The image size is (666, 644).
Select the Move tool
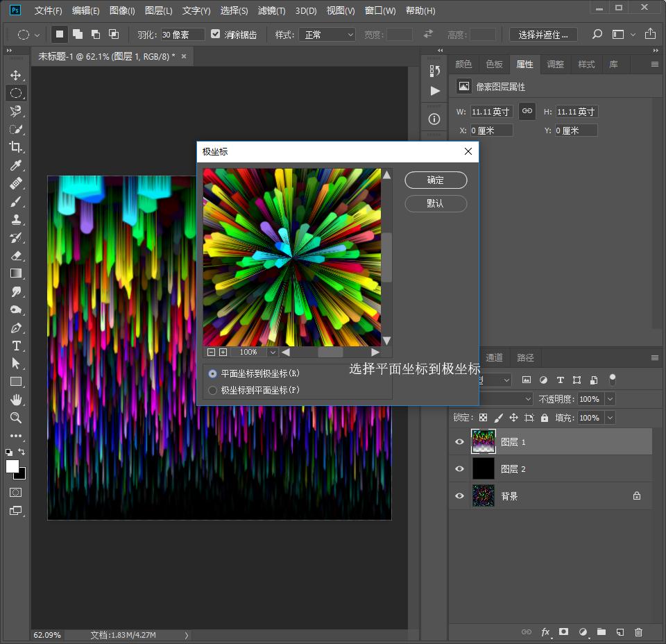pyautogui.click(x=15, y=75)
